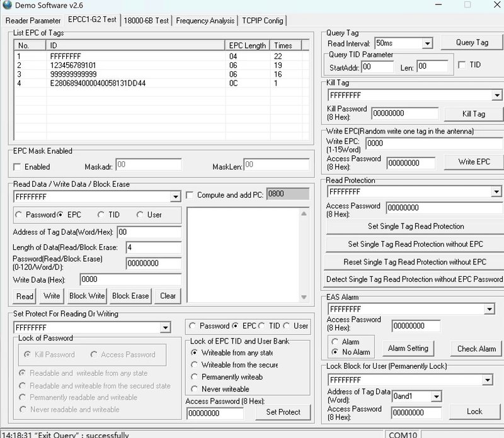This screenshot has height=438, width=504.
Task: Click the Query Tag button
Action: (x=472, y=42)
